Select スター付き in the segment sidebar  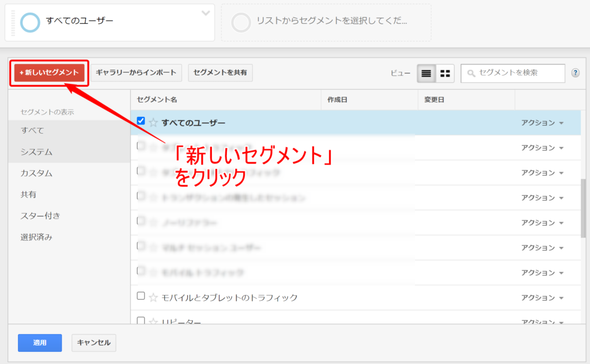point(40,216)
